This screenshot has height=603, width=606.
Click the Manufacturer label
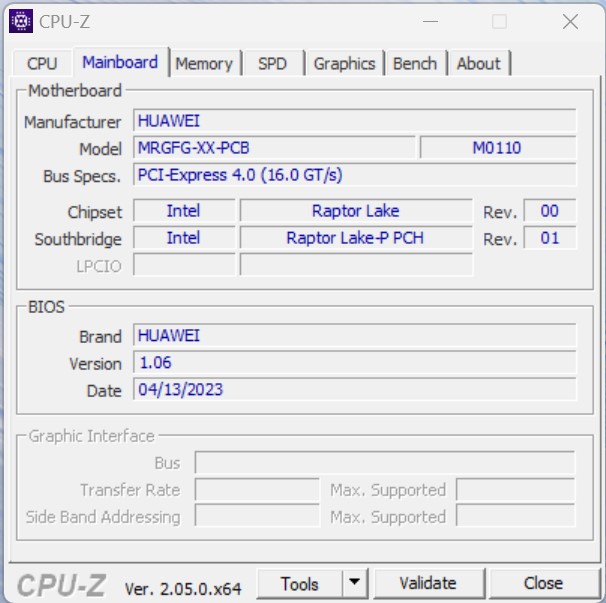[73, 122]
